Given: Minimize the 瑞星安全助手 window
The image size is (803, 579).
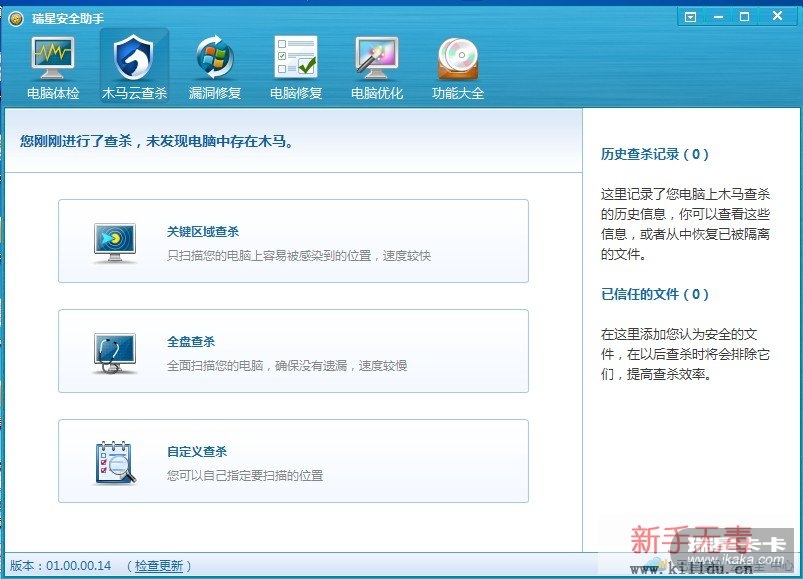Looking at the screenshot, I should coord(719,17).
